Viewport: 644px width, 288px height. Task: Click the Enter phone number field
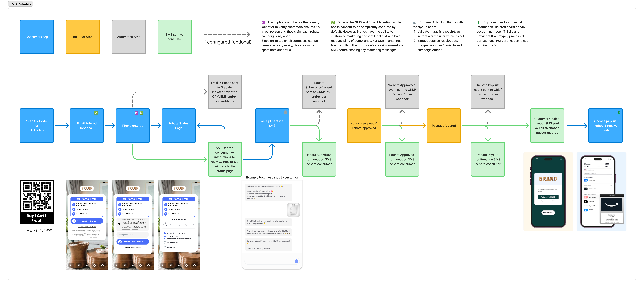133,235
